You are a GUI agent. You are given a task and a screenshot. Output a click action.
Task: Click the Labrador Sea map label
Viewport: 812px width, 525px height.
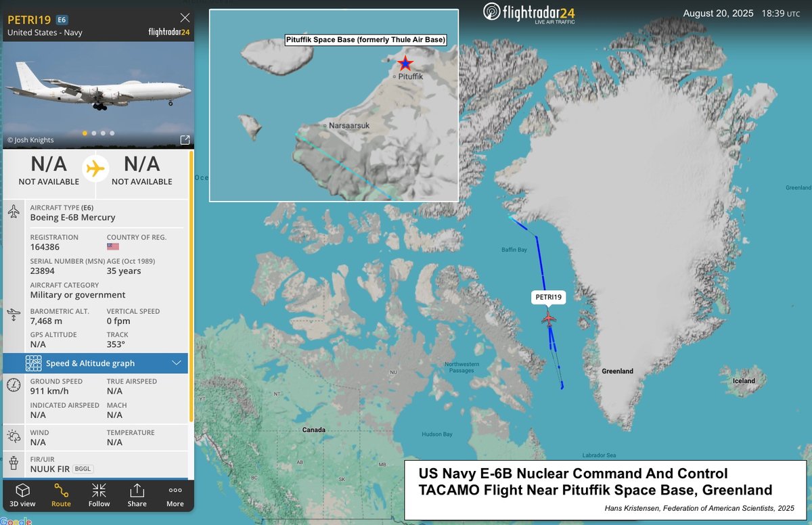600,455
